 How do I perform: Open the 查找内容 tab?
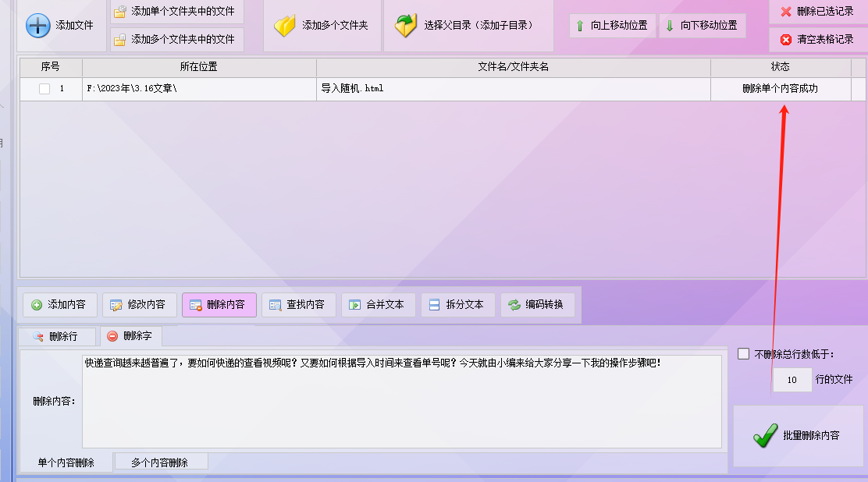298,304
